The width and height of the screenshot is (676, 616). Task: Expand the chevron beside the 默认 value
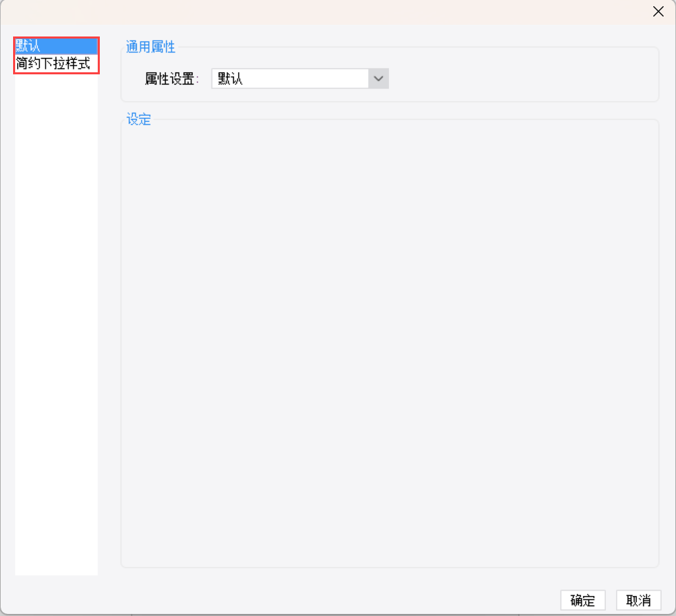pos(379,78)
